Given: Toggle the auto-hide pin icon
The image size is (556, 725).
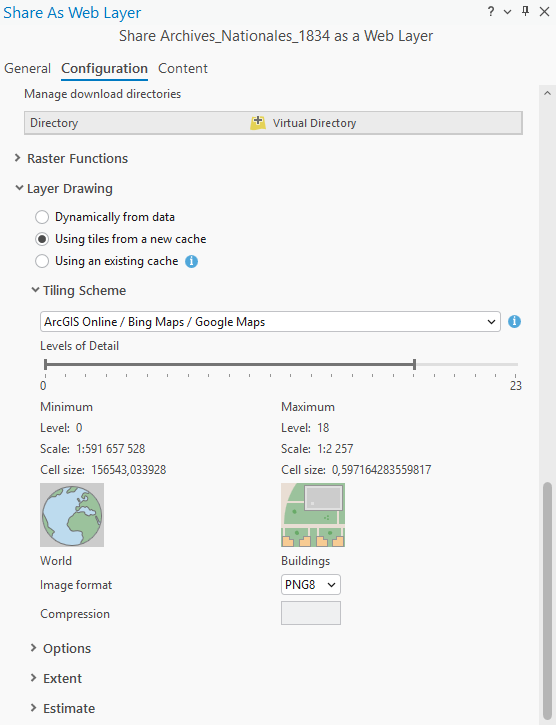Looking at the screenshot, I should coord(525,12).
